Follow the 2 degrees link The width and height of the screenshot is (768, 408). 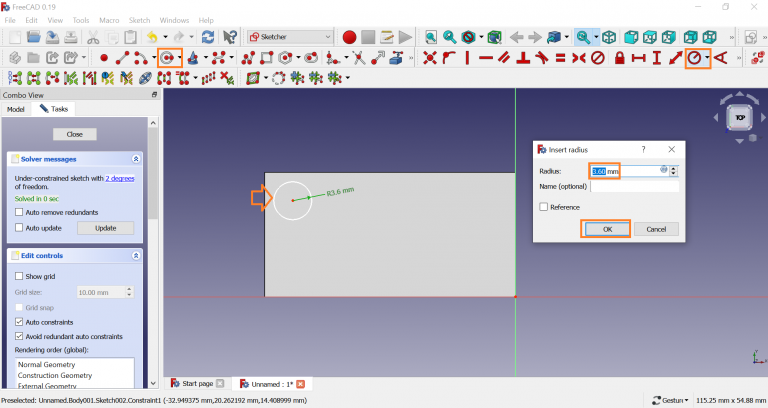pyautogui.click(x=120, y=178)
